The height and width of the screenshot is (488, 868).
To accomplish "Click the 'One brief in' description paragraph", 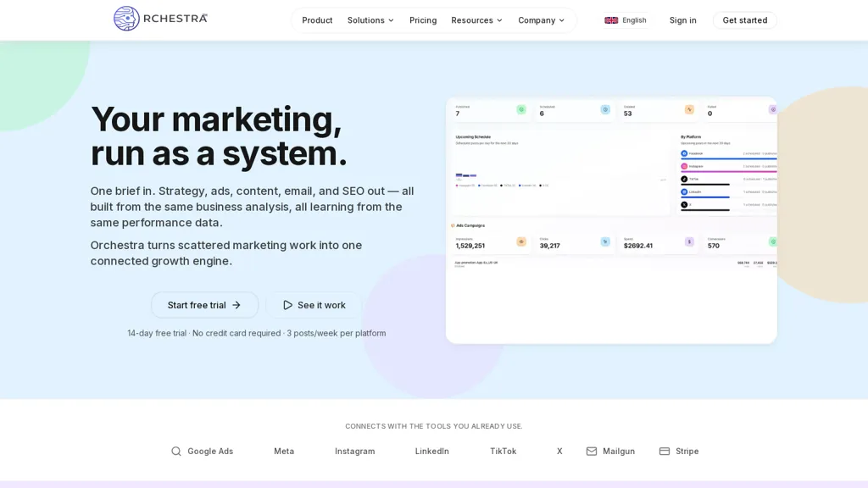I will tap(252, 207).
